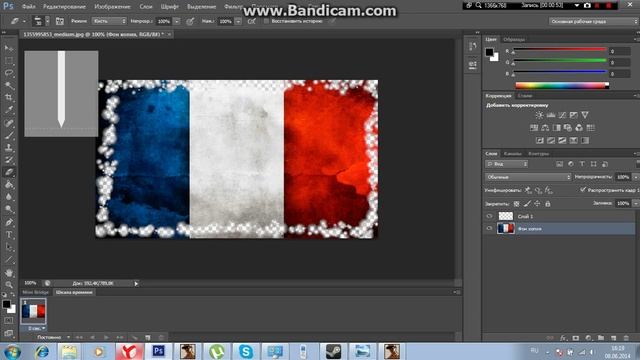
Task: Hide the Слой 1 layer
Action: pyautogui.click(x=489, y=216)
